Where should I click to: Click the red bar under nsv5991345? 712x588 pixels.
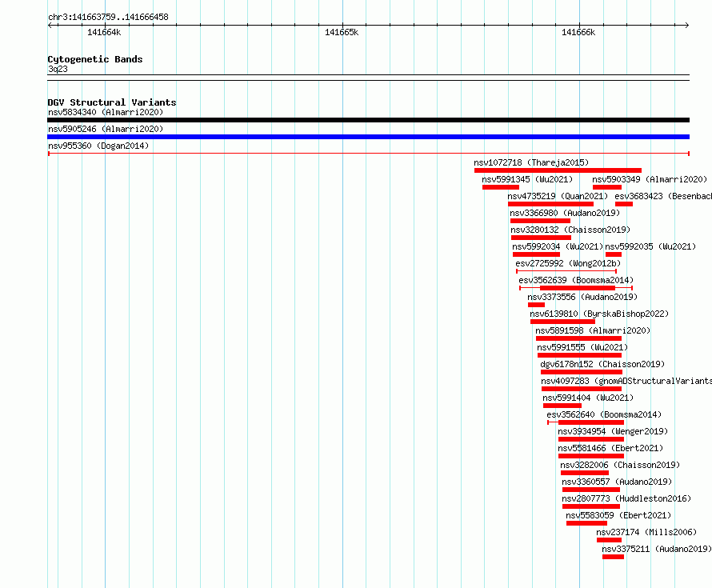pos(501,187)
